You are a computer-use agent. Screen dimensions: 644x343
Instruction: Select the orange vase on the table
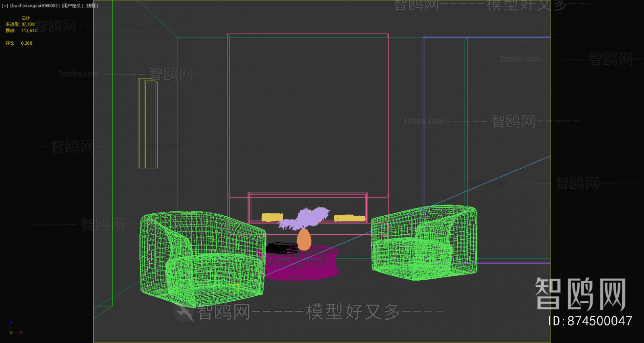pos(304,239)
